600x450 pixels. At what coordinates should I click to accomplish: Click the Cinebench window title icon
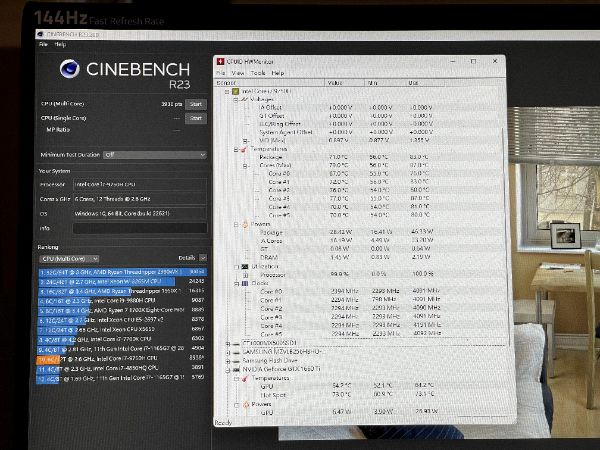(x=40, y=34)
